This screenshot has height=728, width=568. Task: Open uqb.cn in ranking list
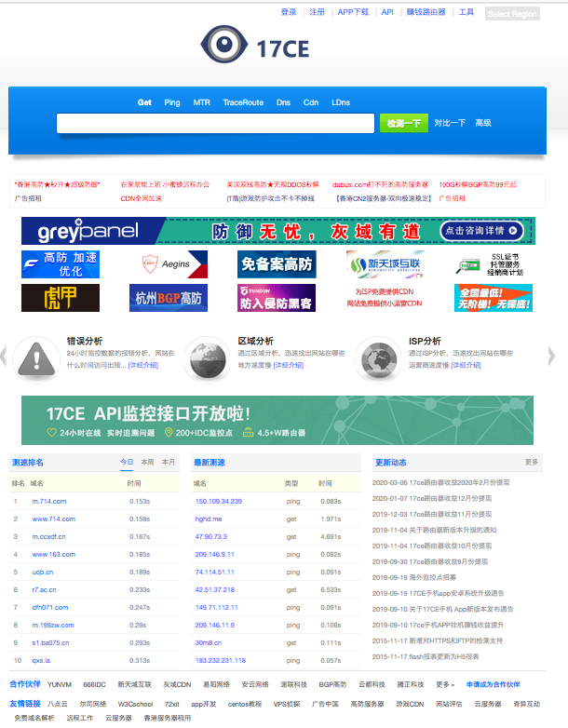43,572
